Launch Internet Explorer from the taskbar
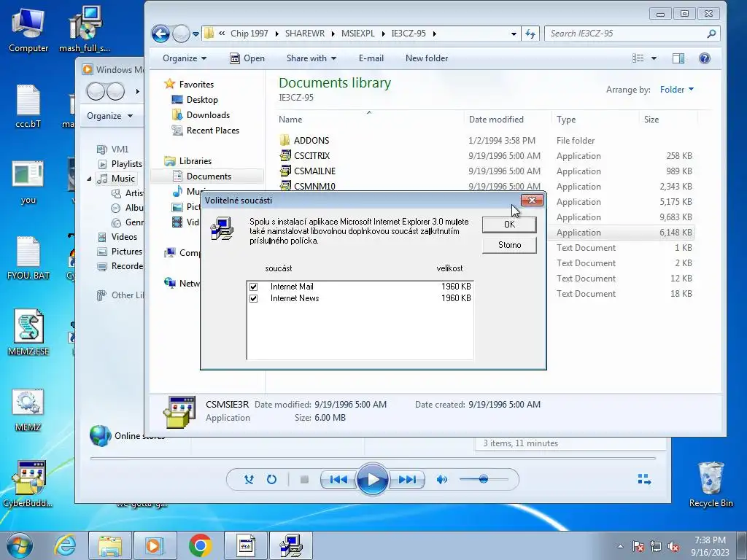The image size is (747, 560). click(65, 545)
